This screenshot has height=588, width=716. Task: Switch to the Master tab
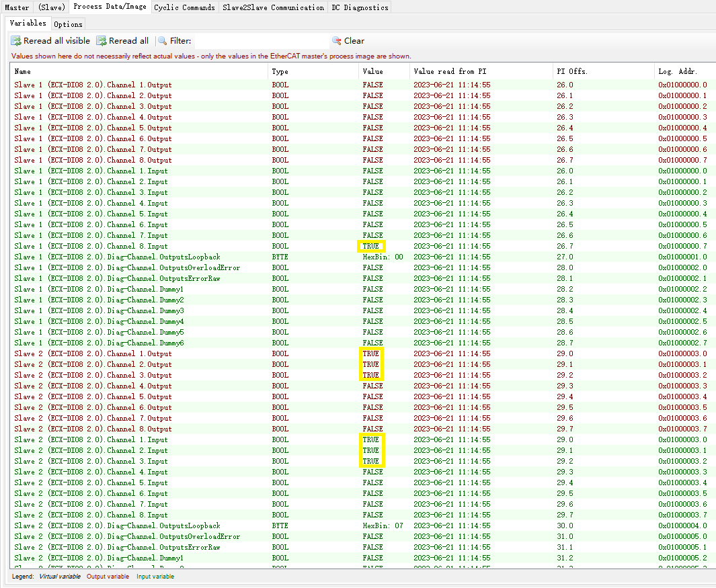[x=17, y=7]
